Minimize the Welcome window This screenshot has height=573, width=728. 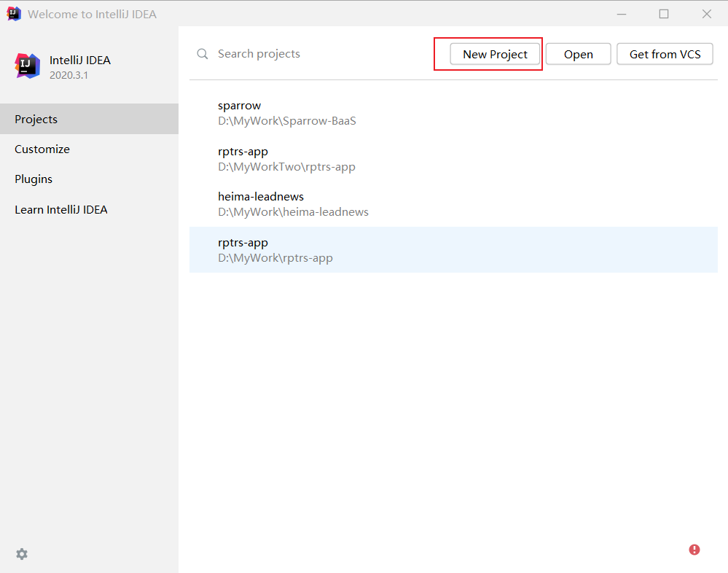[622, 14]
